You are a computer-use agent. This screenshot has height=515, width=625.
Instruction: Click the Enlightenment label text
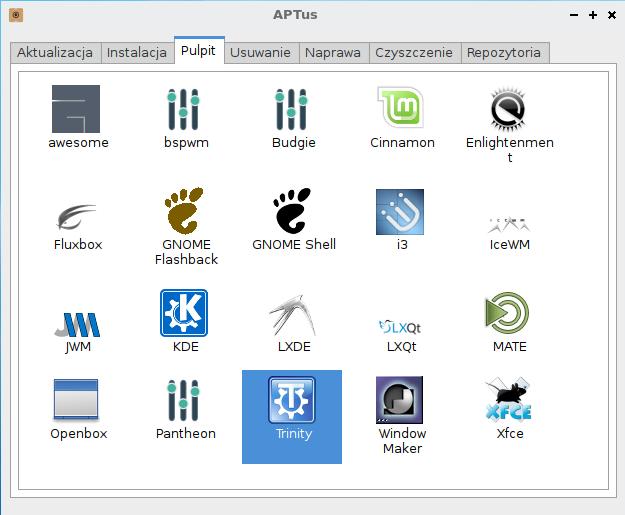(x=510, y=150)
